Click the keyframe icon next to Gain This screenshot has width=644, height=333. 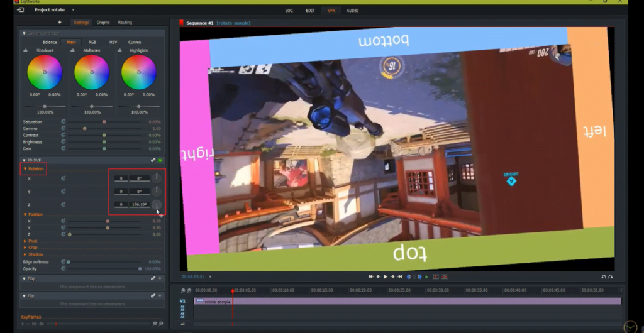pyautogui.click(x=64, y=148)
